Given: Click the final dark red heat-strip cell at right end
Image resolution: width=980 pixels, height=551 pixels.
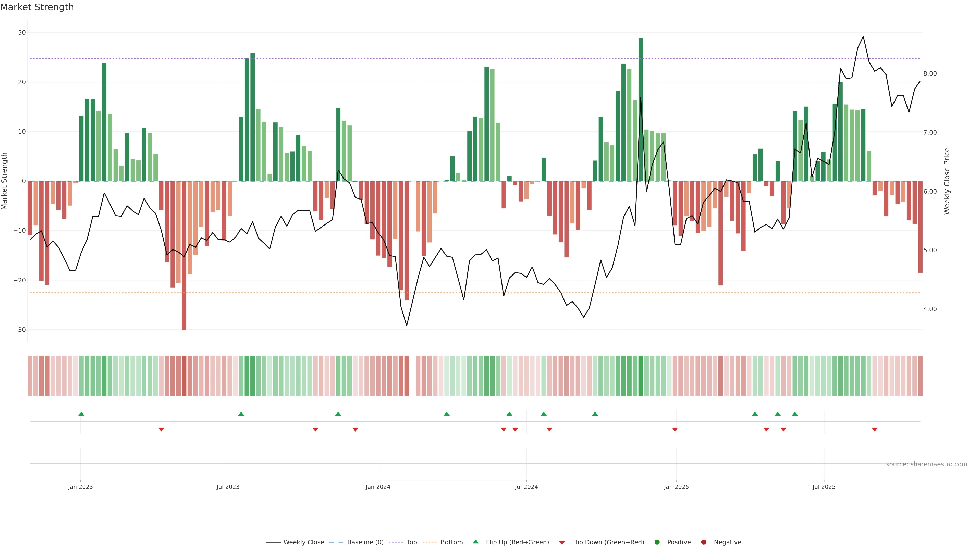Looking at the screenshot, I should point(920,376).
